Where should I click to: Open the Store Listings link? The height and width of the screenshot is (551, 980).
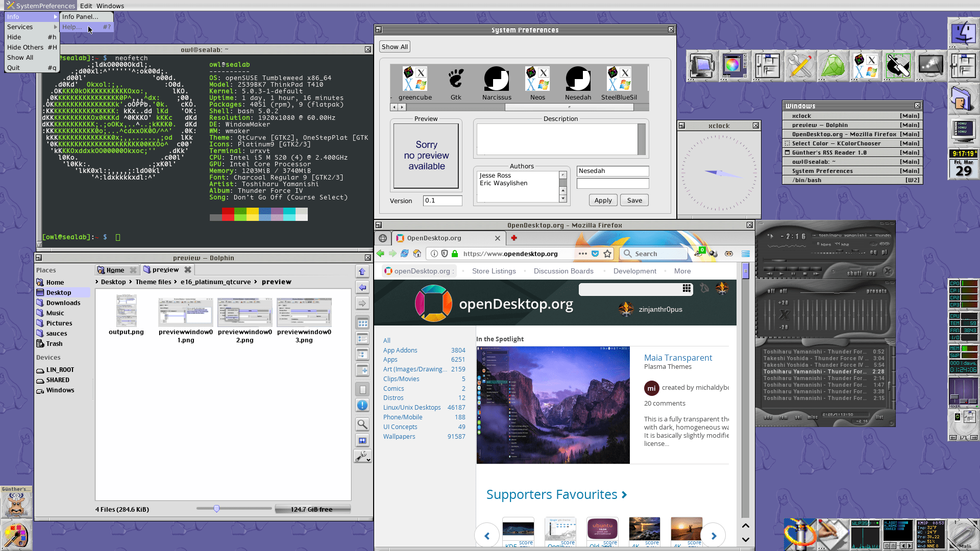[x=494, y=271]
